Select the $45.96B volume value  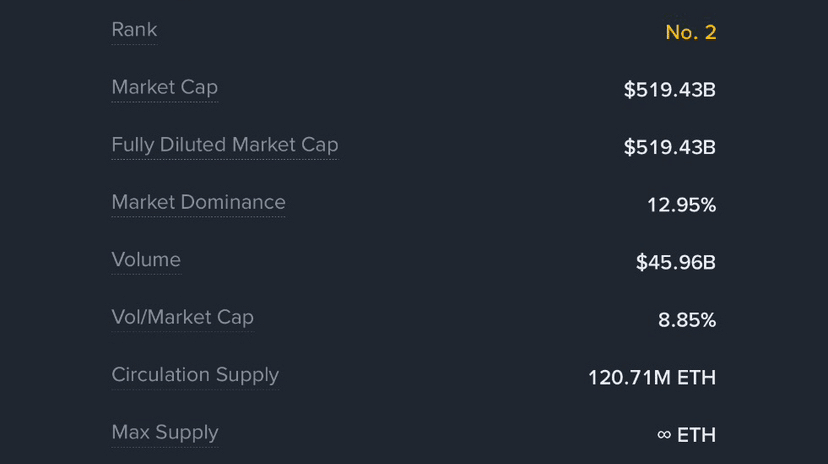pyautogui.click(x=675, y=263)
